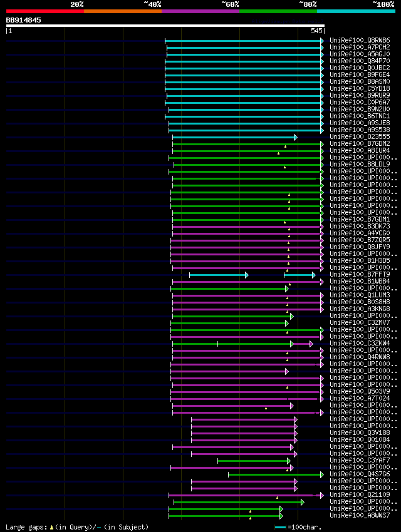Click the UniRef100_Q4RWW8 label
Image resolution: width=401 pixels, height=532 pixels.
(x=360, y=357)
